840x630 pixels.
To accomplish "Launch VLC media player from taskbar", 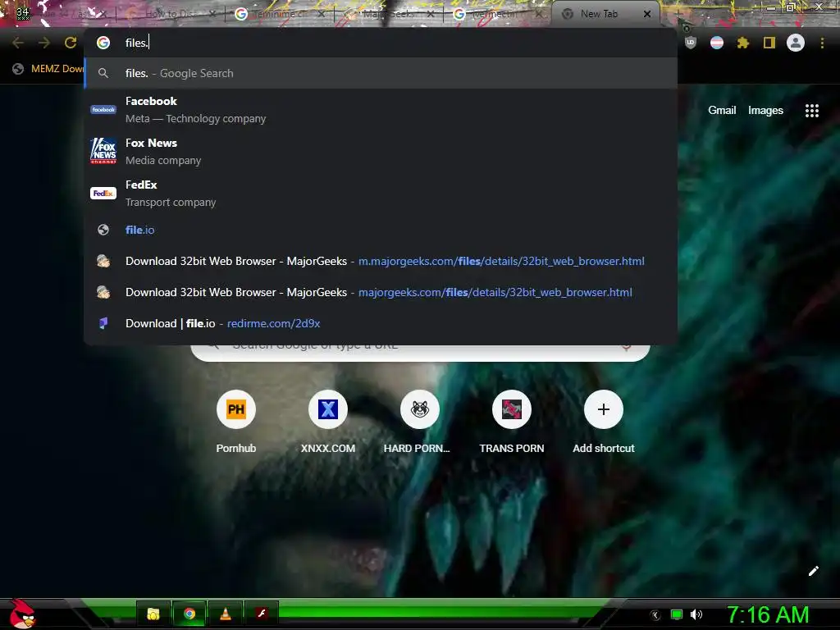I will tap(226, 614).
